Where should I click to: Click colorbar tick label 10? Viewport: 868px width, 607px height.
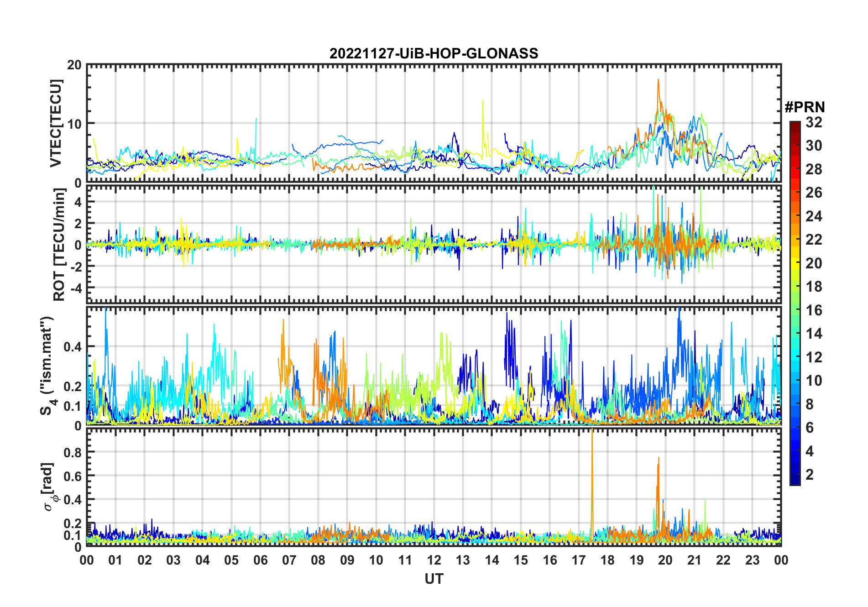point(814,381)
